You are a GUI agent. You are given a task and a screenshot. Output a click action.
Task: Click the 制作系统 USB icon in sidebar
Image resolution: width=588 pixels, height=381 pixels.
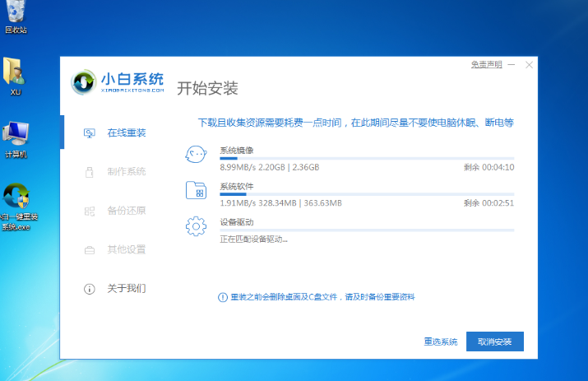[90, 171]
